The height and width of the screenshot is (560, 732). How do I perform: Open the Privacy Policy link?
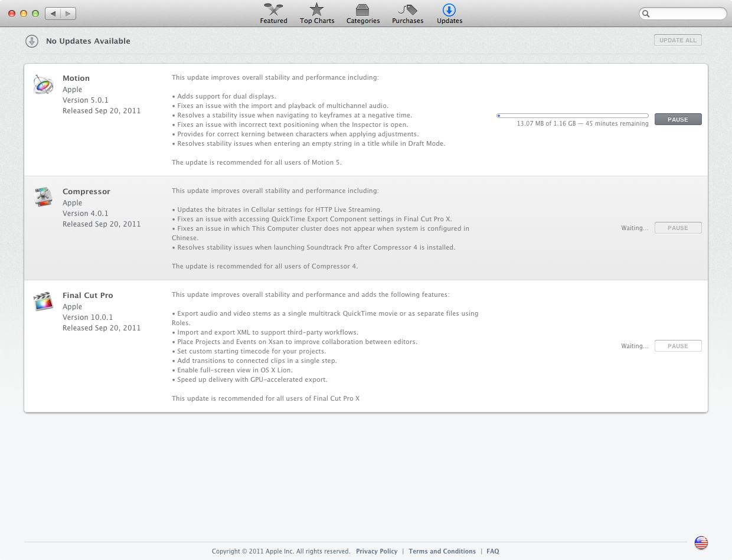point(377,551)
